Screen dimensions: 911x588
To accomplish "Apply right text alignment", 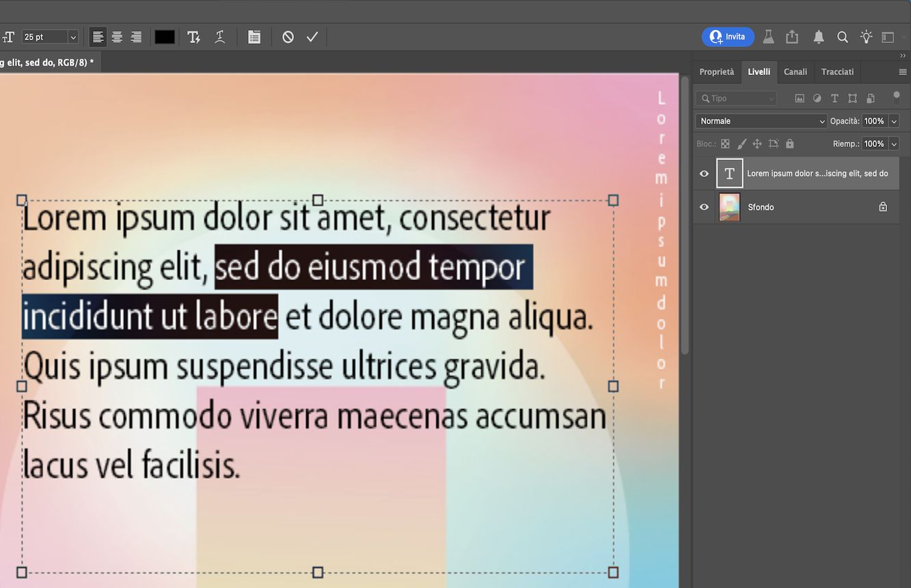I will coord(136,36).
